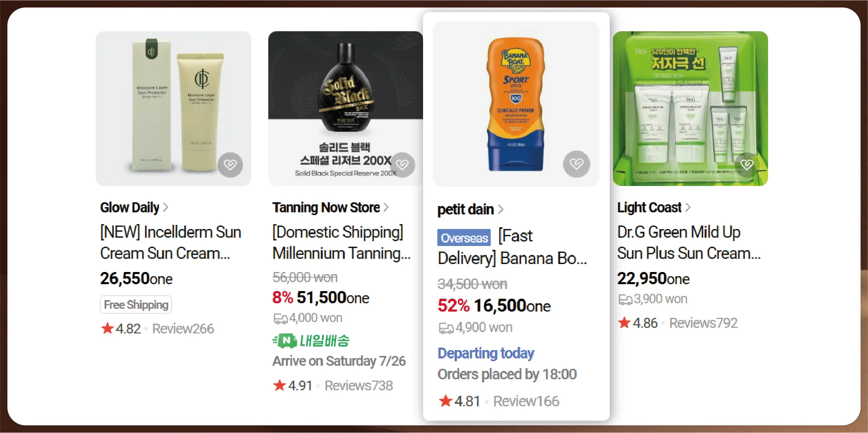Screen dimensions: 868x433
Task: Expand Tanning Now Store chevron arrow
Action: [386, 207]
